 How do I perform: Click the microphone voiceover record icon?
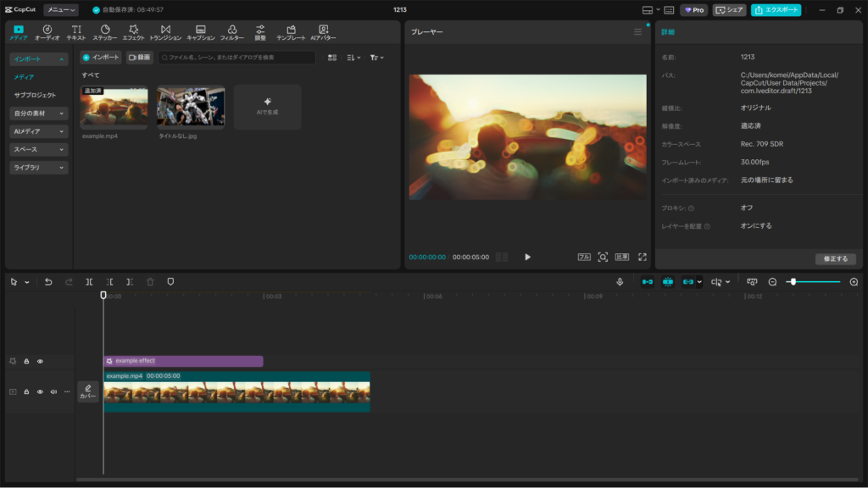(620, 281)
